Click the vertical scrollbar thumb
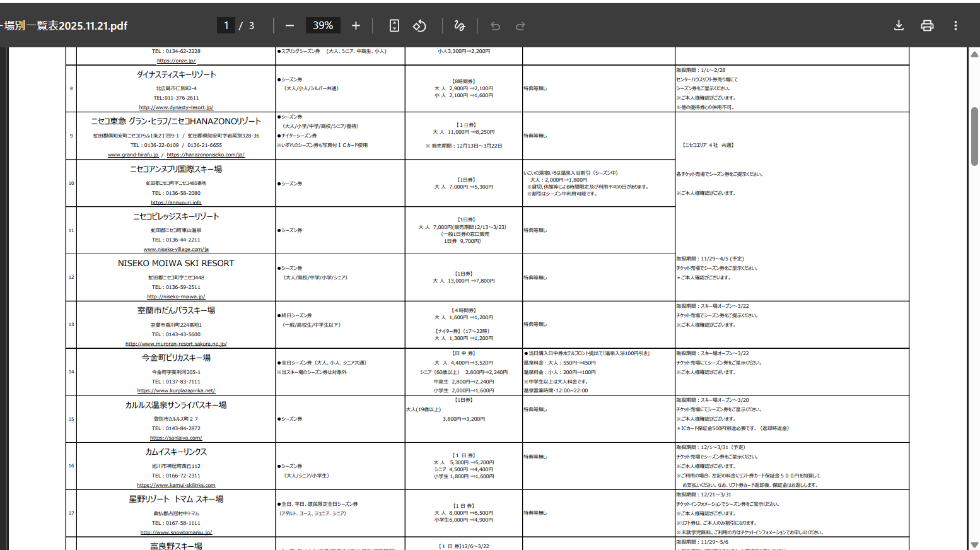Screen dimensions: 980x550 pyautogui.click(x=974, y=136)
